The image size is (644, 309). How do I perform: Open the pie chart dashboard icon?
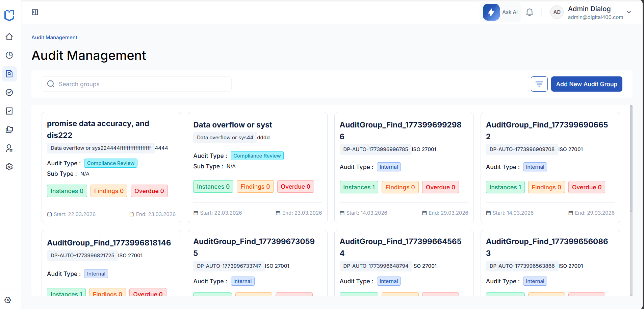9,55
